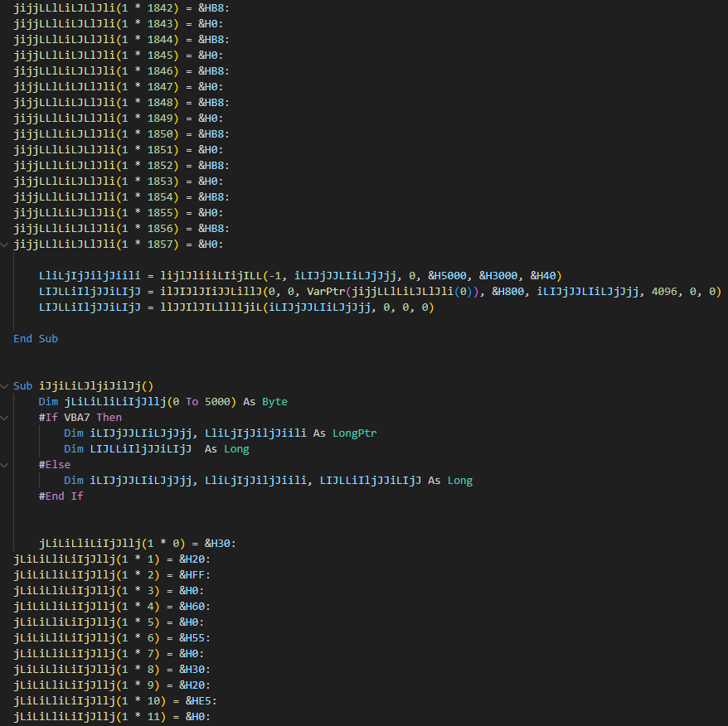Collapse the Sub iJjiLiLJljiJilJj fold arrow
The width and height of the screenshot is (728, 726).
[x=5, y=386]
